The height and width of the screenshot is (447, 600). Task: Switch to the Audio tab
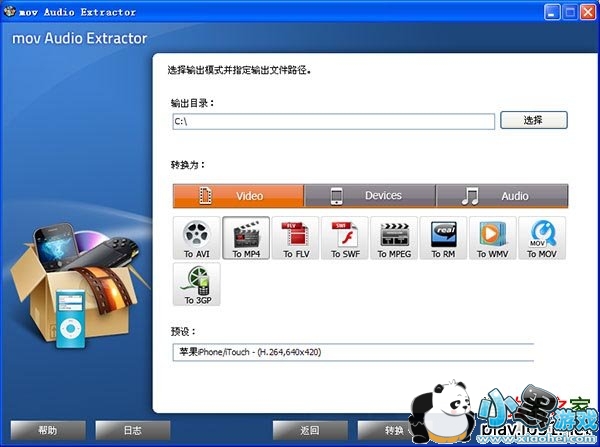click(x=502, y=196)
